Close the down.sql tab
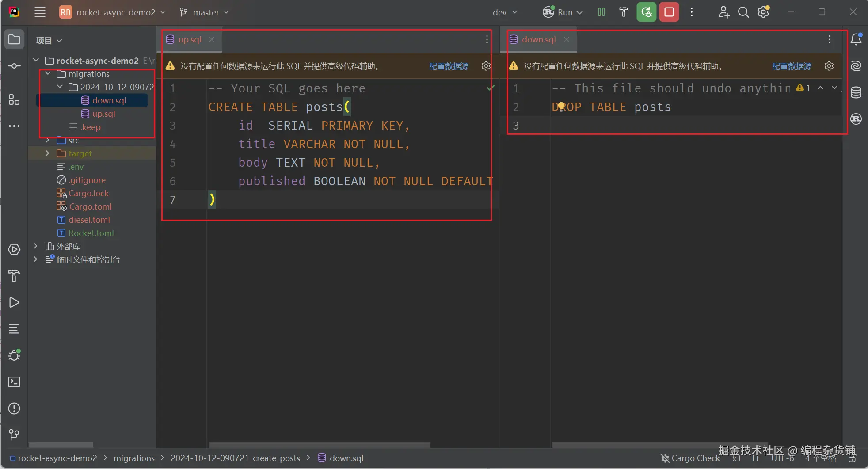The image size is (868, 469). click(x=567, y=39)
